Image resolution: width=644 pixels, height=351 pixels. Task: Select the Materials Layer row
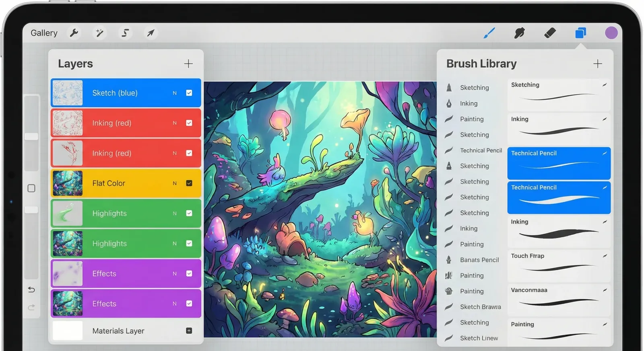[x=126, y=330]
